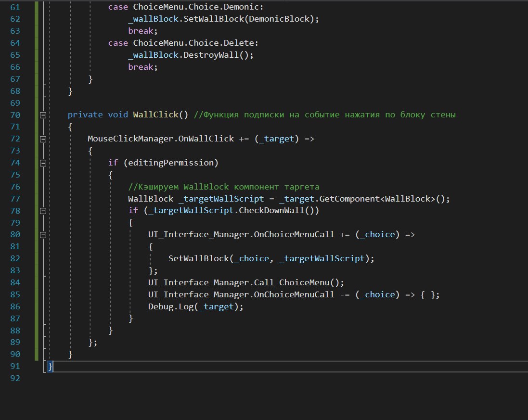Click 'UI_Interface_Manager.Call_ChoiceMenu();' on line 84
Image resolution: width=528 pixels, height=420 pixels.
(x=246, y=283)
